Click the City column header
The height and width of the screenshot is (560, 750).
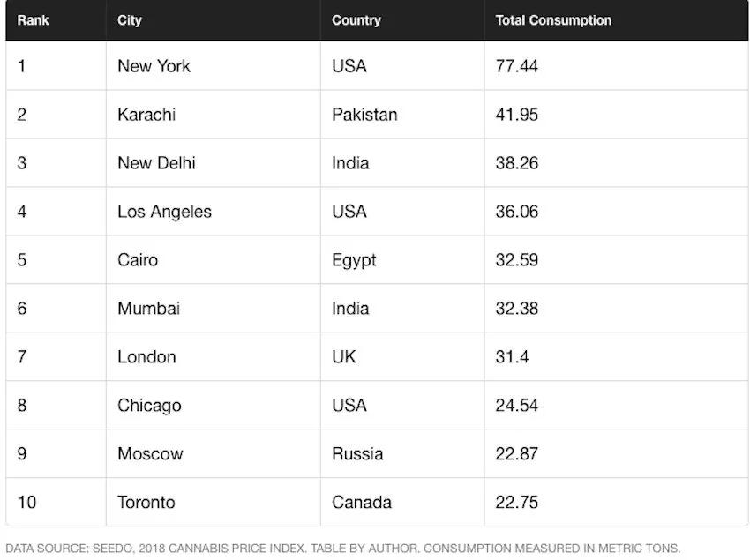click(x=130, y=20)
